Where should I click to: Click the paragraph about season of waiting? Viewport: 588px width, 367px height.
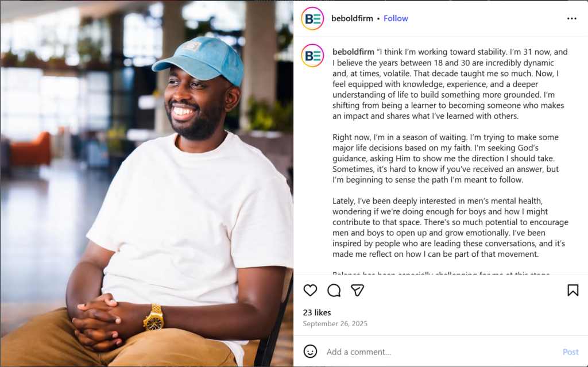[448, 159]
